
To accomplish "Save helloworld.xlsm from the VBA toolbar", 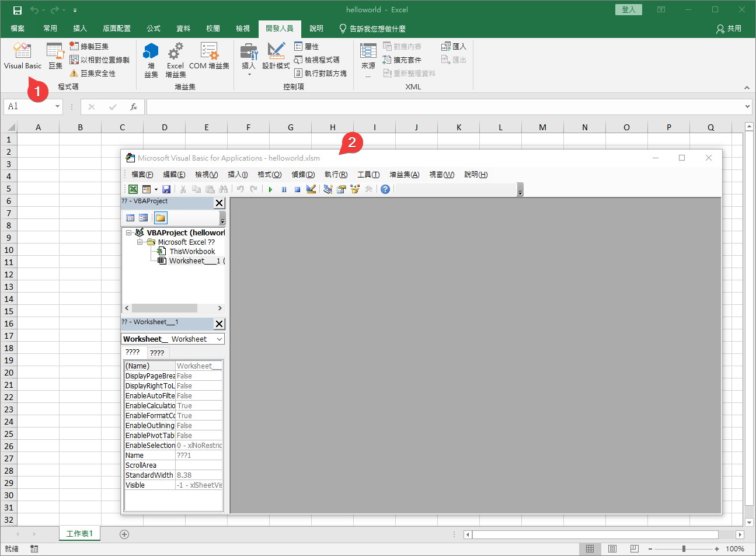I will coord(166,189).
